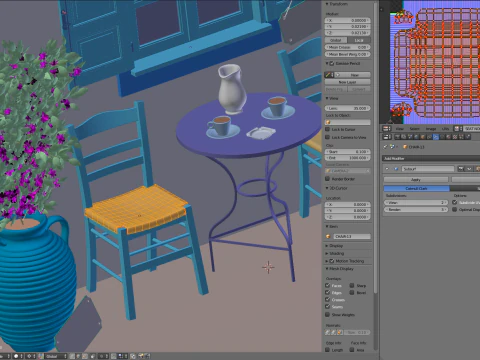The width and height of the screenshot is (480, 360).
Task: Collapse the Subsurf modifier panel arrow
Action: 387,169
